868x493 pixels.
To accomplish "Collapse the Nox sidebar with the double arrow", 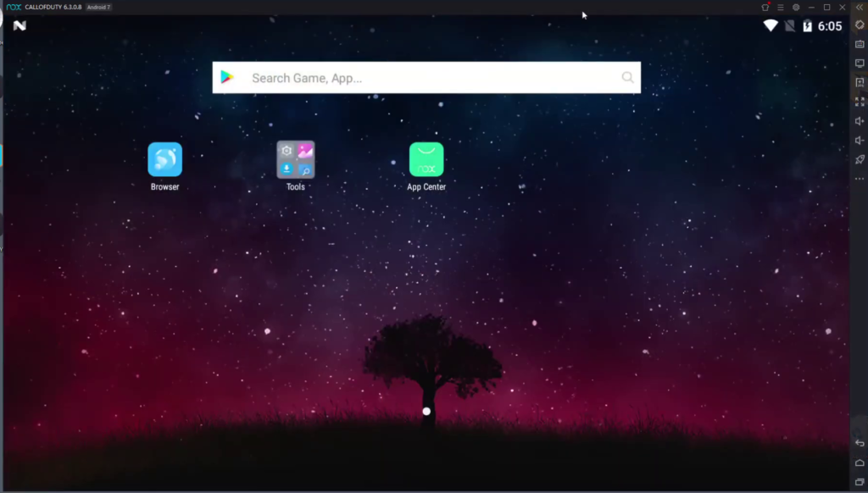I will tap(860, 7).
